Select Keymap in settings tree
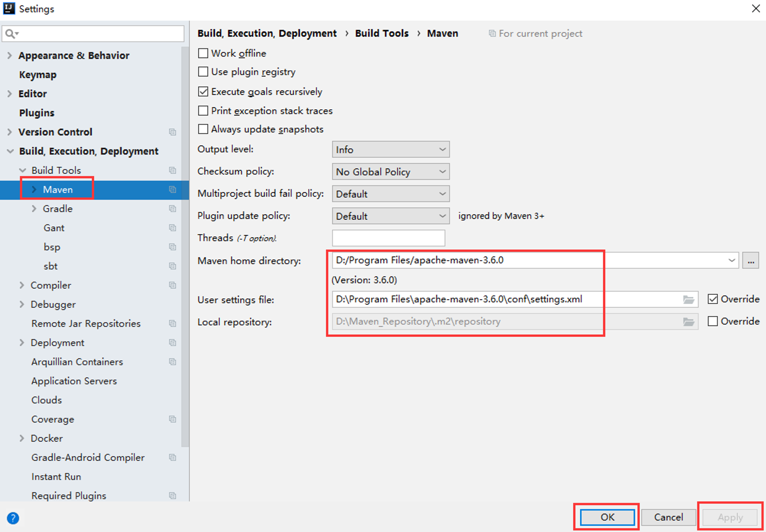The height and width of the screenshot is (532, 766). 38,75
